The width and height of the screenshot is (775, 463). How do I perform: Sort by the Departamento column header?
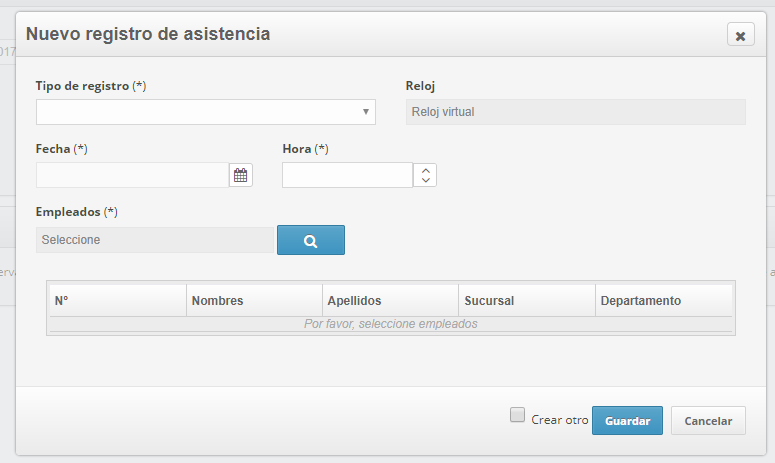(664, 300)
